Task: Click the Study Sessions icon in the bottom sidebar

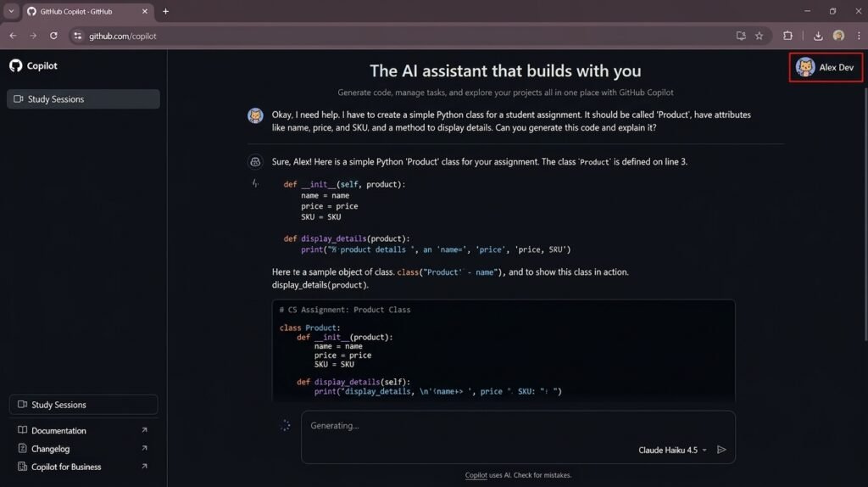Action: tap(22, 405)
